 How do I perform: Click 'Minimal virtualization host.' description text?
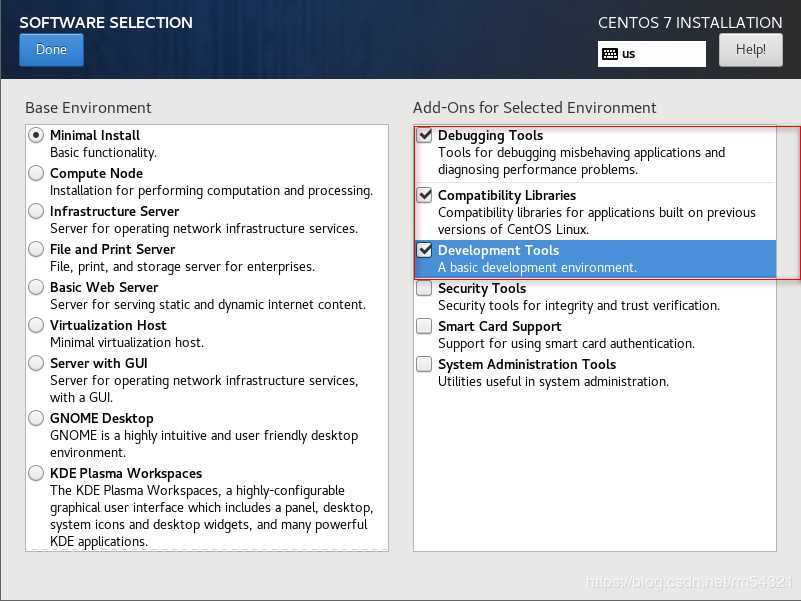[127, 342]
